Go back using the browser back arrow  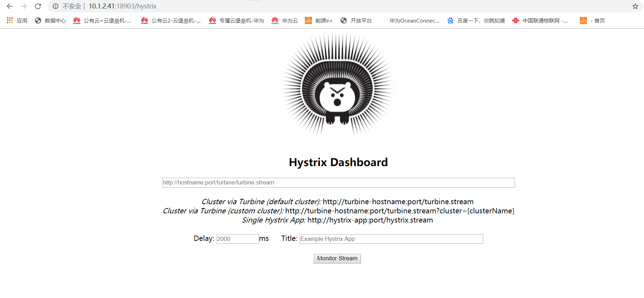click(10, 6)
